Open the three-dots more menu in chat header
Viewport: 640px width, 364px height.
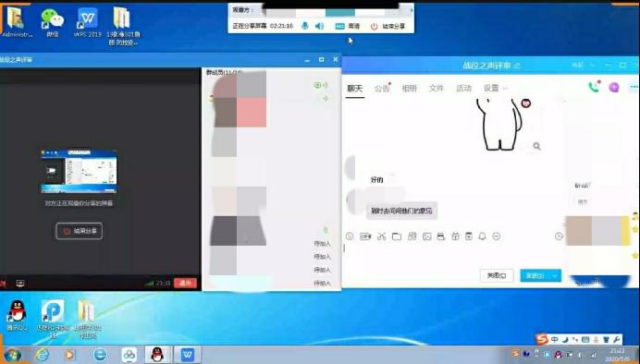tap(634, 87)
